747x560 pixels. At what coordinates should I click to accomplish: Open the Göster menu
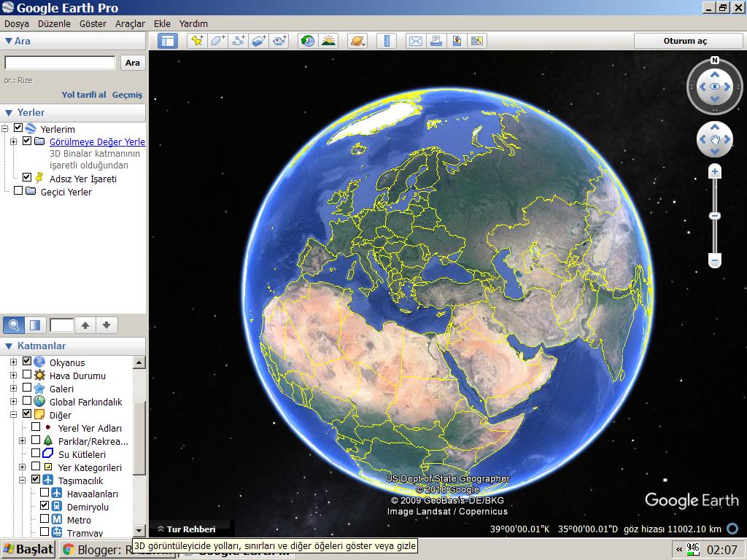93,23
